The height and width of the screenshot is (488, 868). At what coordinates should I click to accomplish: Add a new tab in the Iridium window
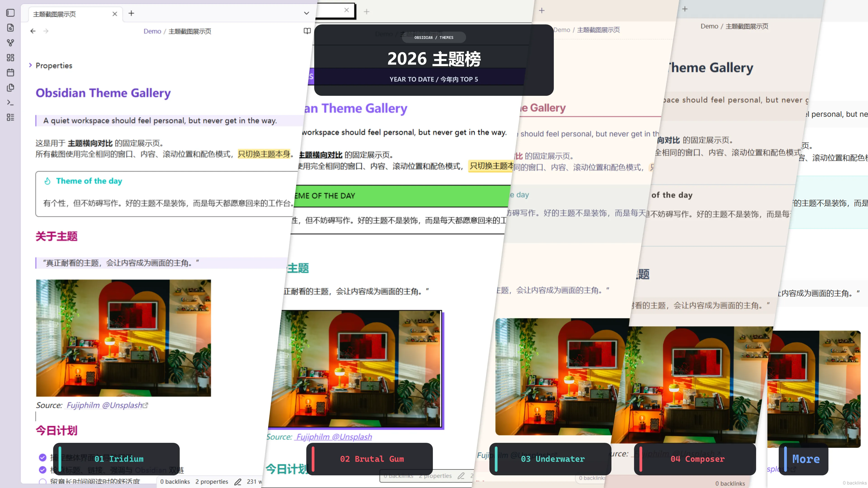pos(131,13)
